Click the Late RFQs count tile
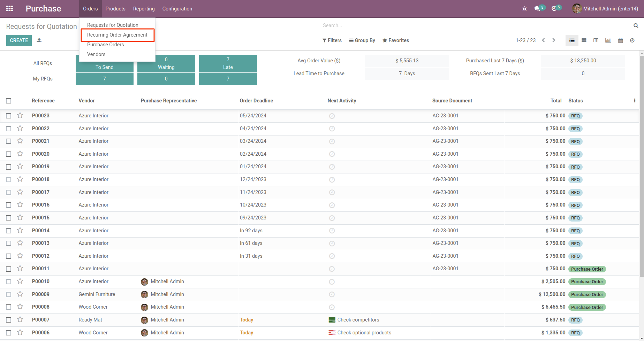Image resolution: width=644 pixels, height=341 pixels. tap(228, 63)
